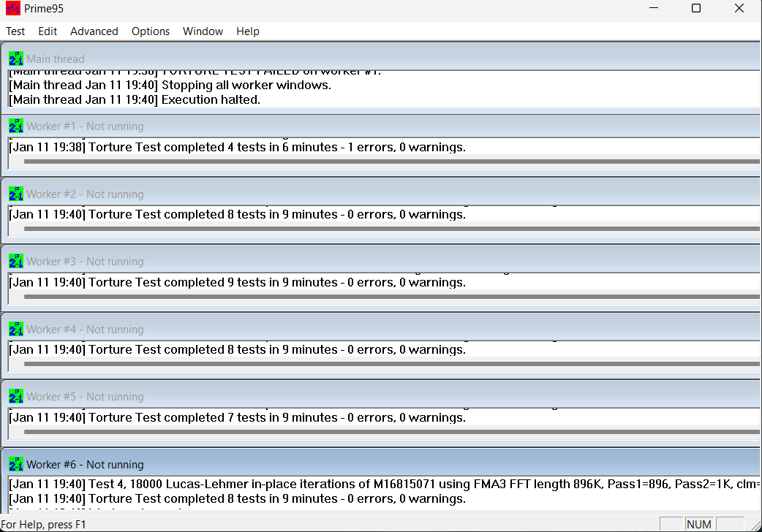Click the window resize grip in status bar corner
Screen dimensions: 762x532
pos(755,525)
